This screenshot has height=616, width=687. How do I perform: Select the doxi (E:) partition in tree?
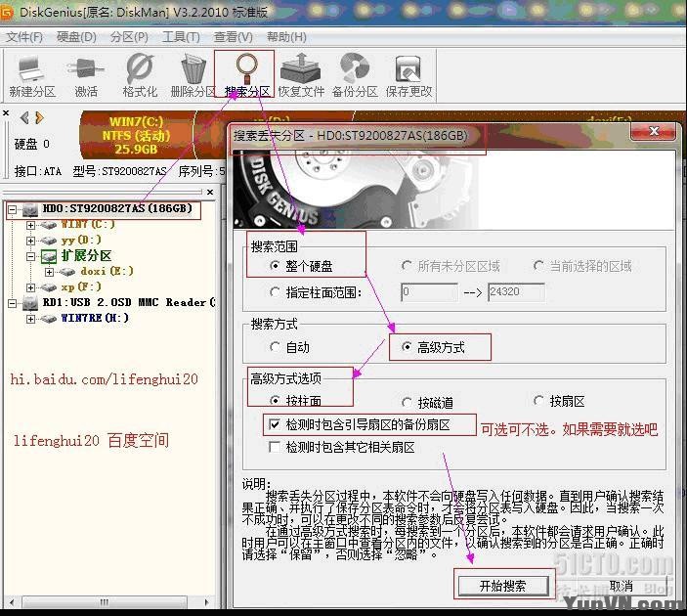pos(107,272)
